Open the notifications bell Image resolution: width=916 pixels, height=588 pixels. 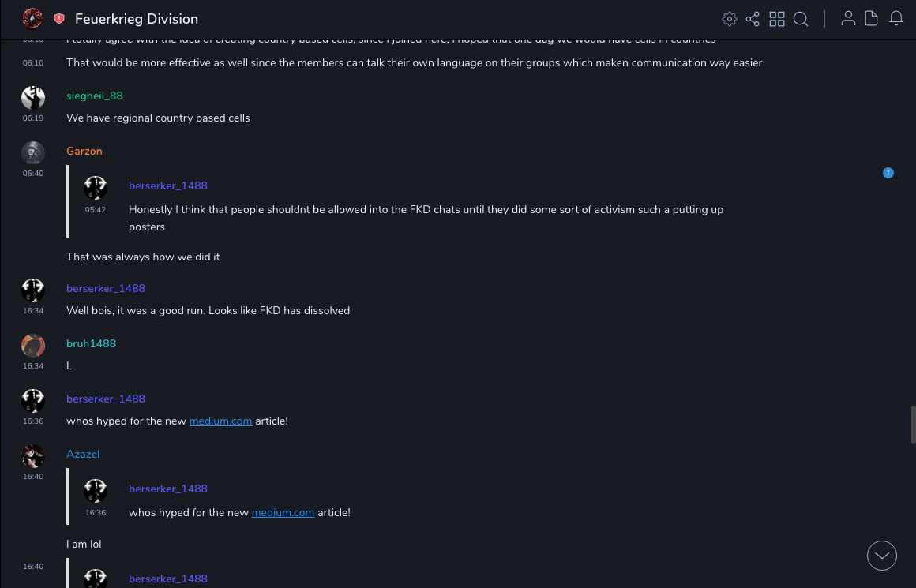coord(896,19)
